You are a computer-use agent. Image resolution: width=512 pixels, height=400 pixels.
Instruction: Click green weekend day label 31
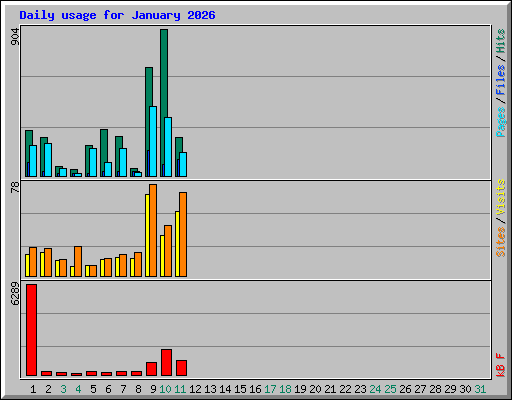point(480,389)
